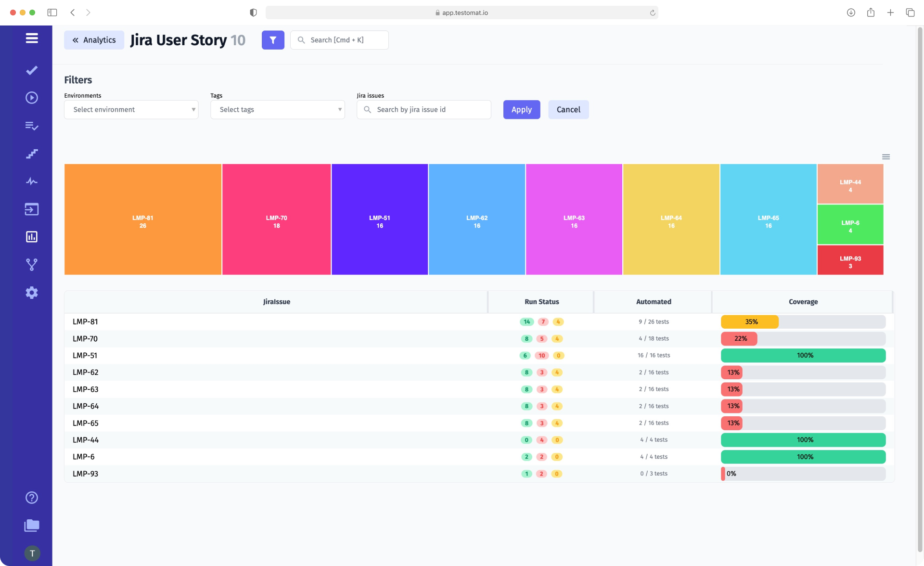924x566 pixels.
Task: Click the privacy/shield icon in browser
Action: click(254, 13)
